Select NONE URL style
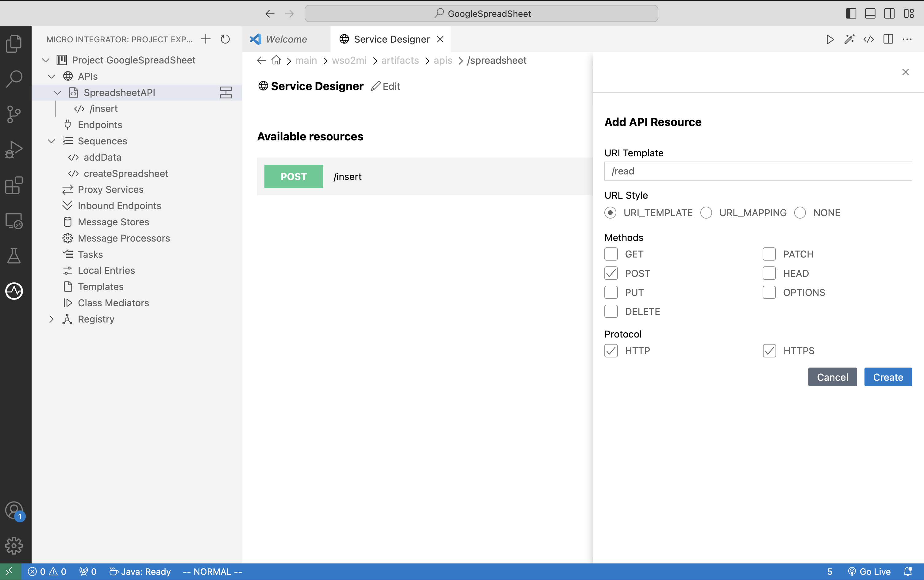This screenshot has width=924, height=580. [800, 213]
